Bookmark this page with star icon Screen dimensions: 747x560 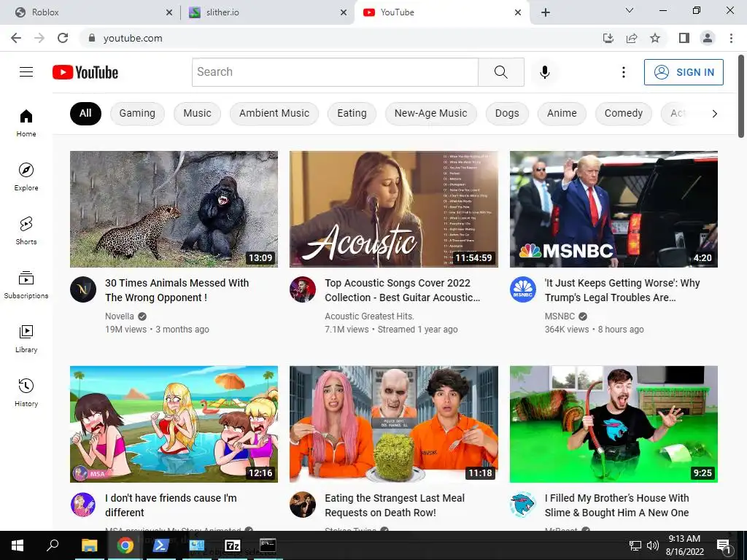click(655, 38)
